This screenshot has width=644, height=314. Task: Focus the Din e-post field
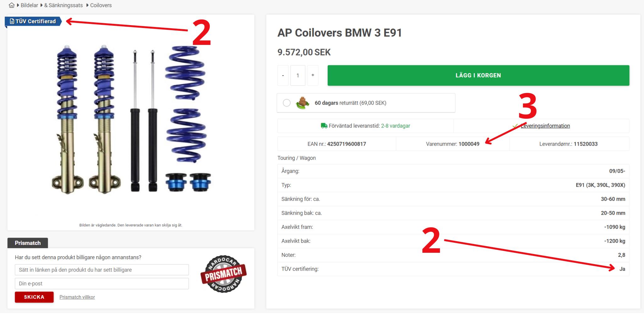coord(102,284)
